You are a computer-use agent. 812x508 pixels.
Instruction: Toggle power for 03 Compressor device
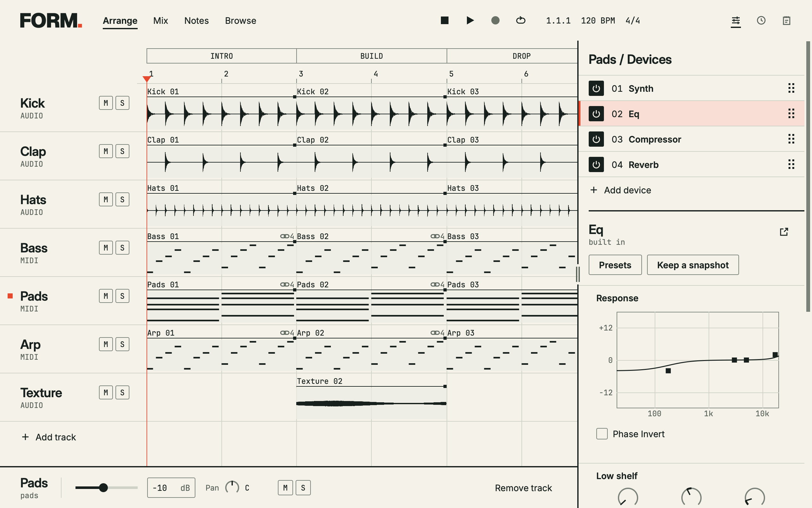(x=596, y=139)
